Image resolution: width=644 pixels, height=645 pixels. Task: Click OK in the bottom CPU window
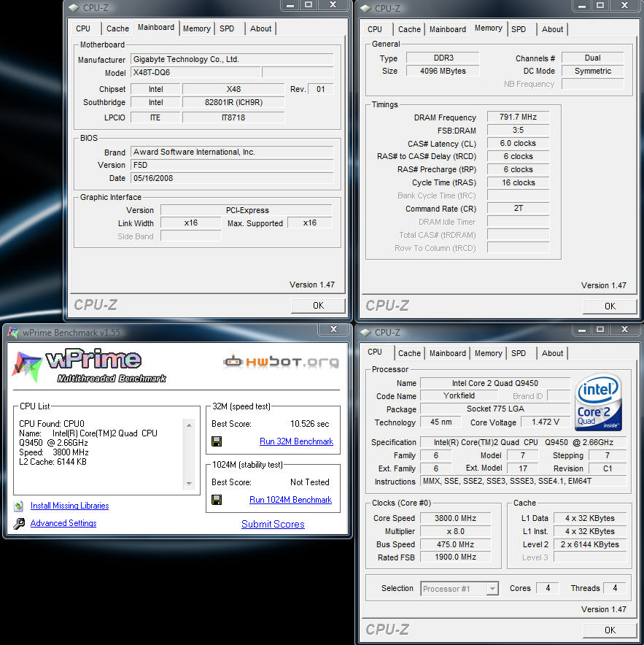610,630
